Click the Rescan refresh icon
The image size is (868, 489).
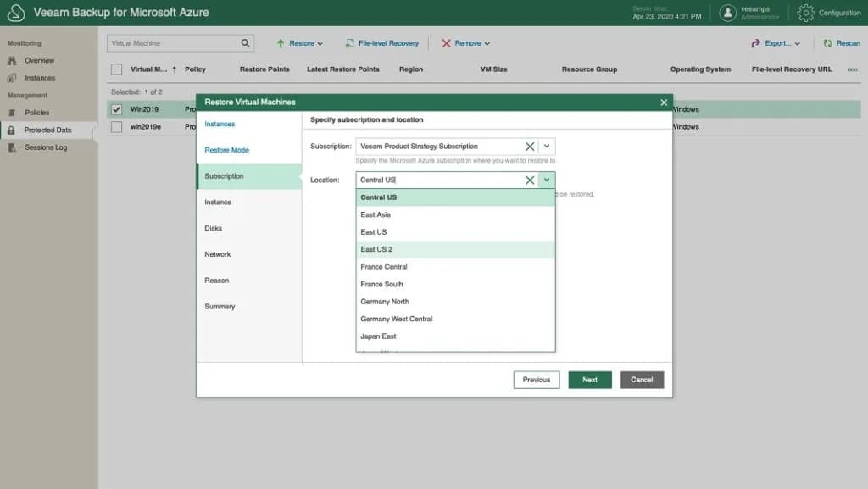[x=827, y=43]
